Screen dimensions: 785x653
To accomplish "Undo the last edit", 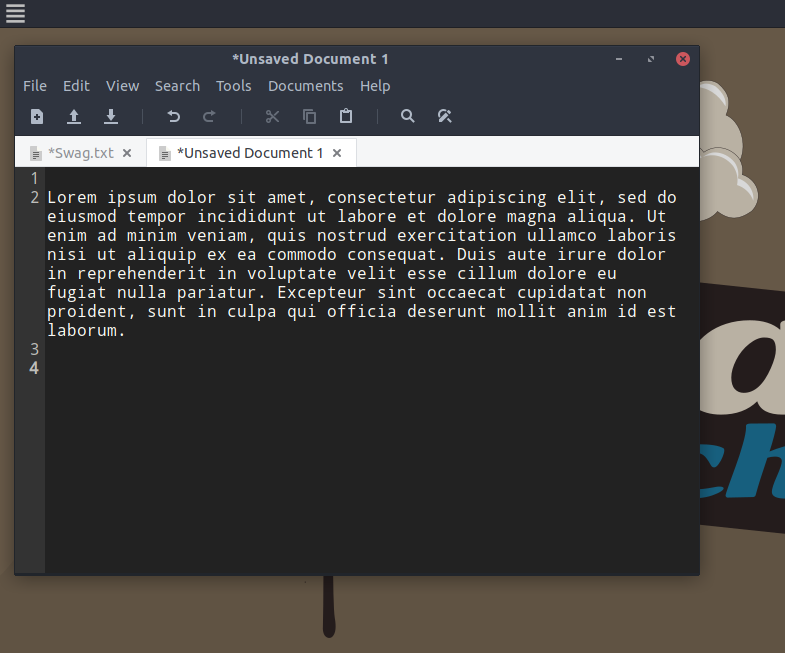I will tap(173, 116).
